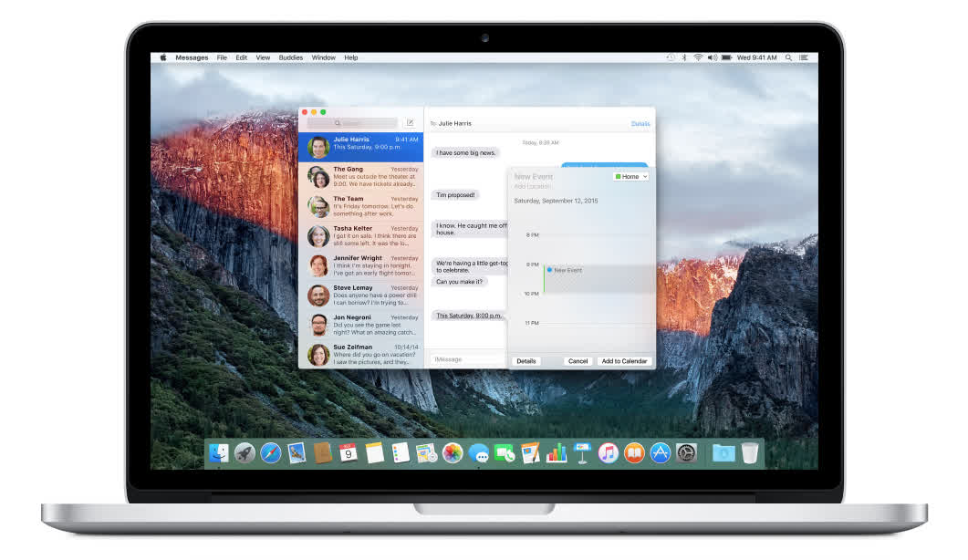Click the compose new message icon
Viewport: 968px width, 560px height.
click(x=410, y=123)
